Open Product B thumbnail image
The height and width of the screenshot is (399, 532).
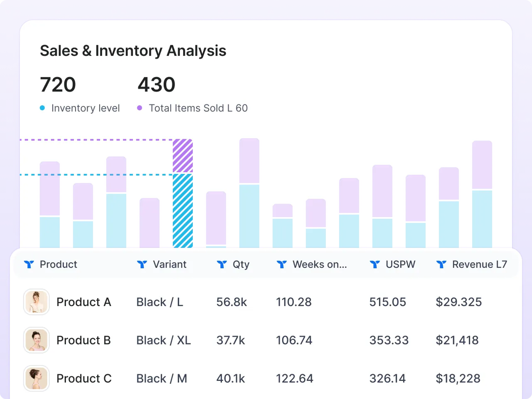[37, 340]
